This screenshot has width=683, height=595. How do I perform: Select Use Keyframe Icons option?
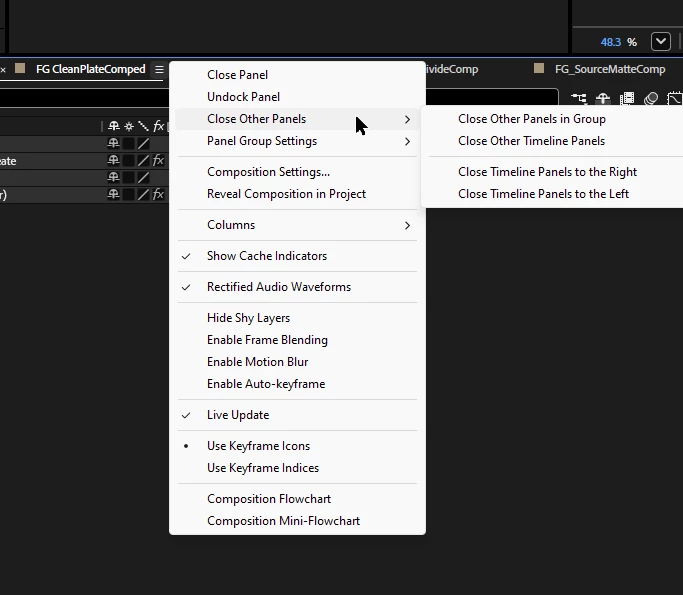[x=297, y=446]
